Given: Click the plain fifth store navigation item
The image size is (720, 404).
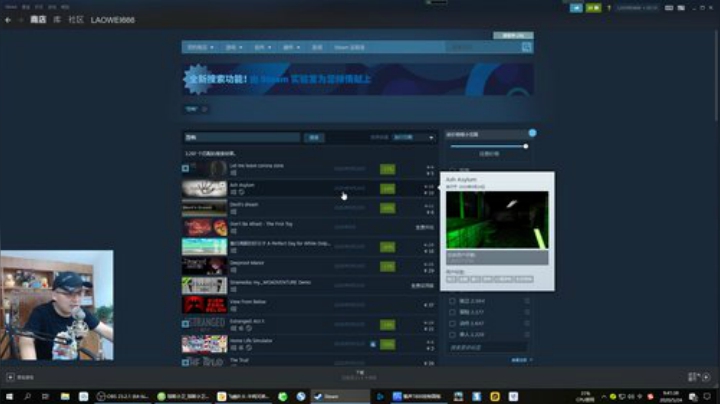Looking at the screenshot, I should 317,47.
